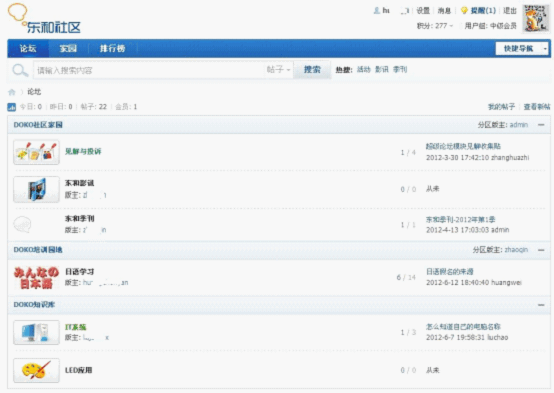Image resolution: width=554 pixels, height=393 pixels.
Task: Open the 见解与投诉 forum title
Action: point(83,151)
